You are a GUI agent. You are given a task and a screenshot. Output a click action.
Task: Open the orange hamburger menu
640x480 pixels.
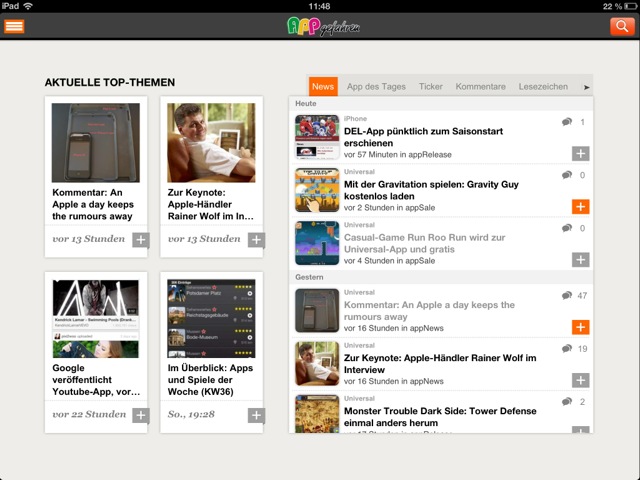14,26
